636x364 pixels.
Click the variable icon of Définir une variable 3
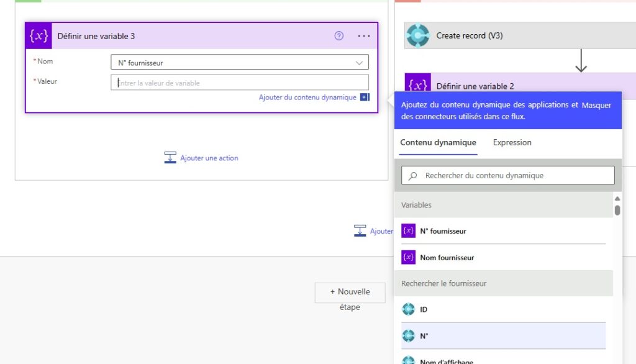click(39, 36)
